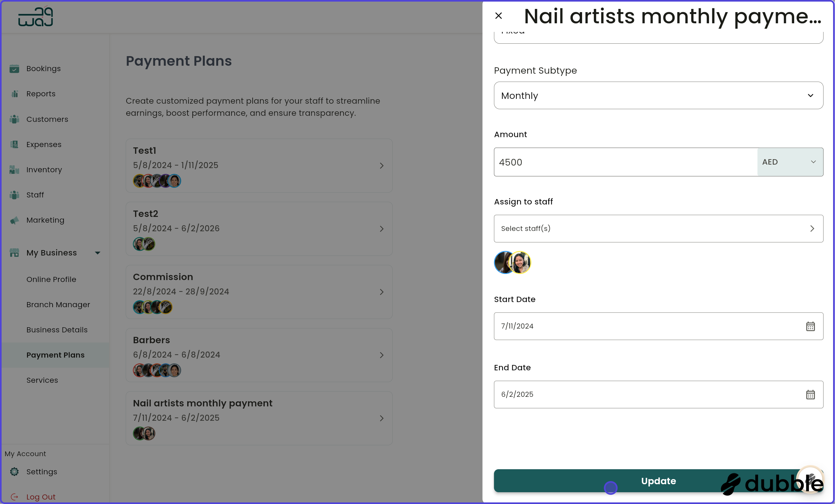The height and width of the screenshot is (504, 835).
Task: Click the Customers sidebar icon
Action: 14,119
